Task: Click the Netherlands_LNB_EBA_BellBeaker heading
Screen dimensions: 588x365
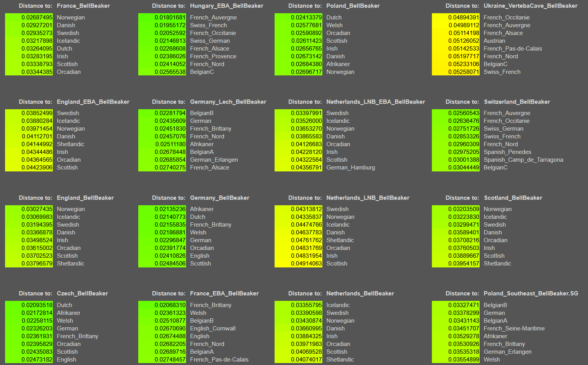Action: pos(376,102)
